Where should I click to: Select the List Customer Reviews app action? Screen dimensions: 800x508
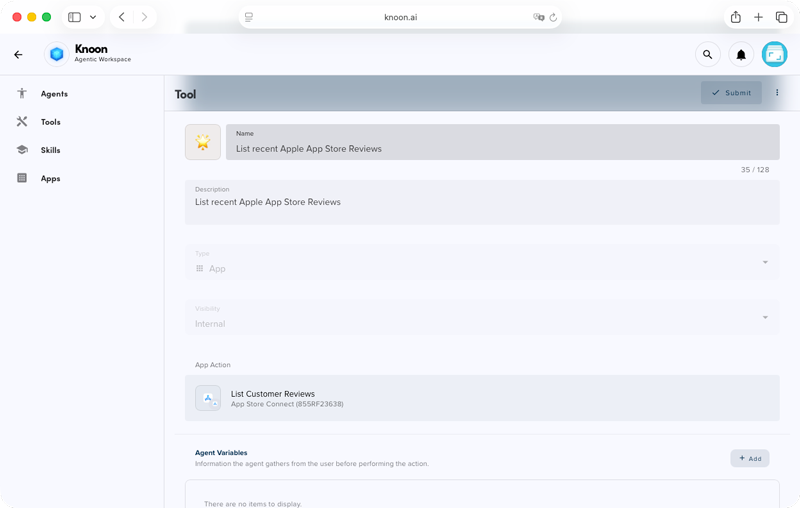(482, 398)
